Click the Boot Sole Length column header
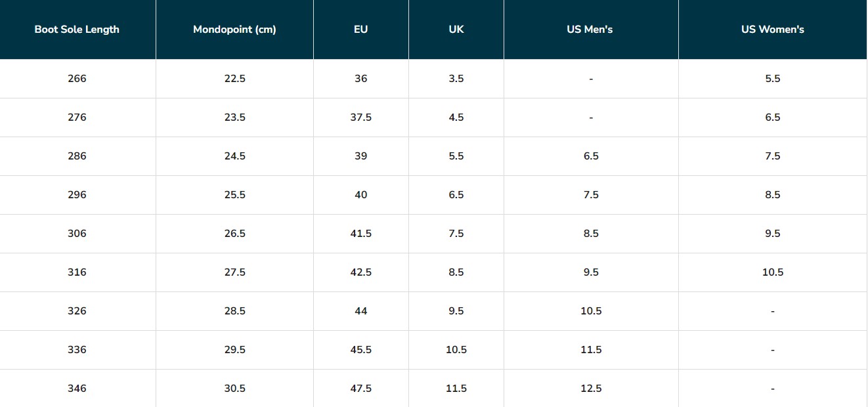Image resolution: width=868 pixels, height=407 pixels. [x=77, y=30]
